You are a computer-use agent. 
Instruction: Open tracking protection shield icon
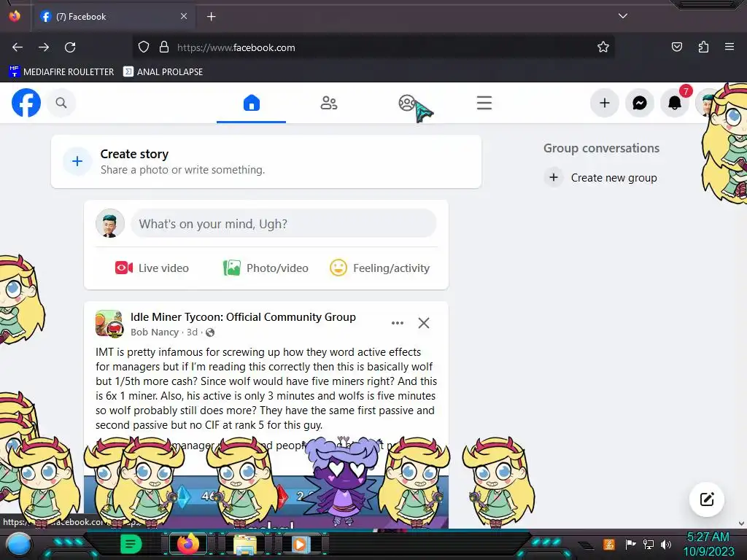tap(144, 47)
